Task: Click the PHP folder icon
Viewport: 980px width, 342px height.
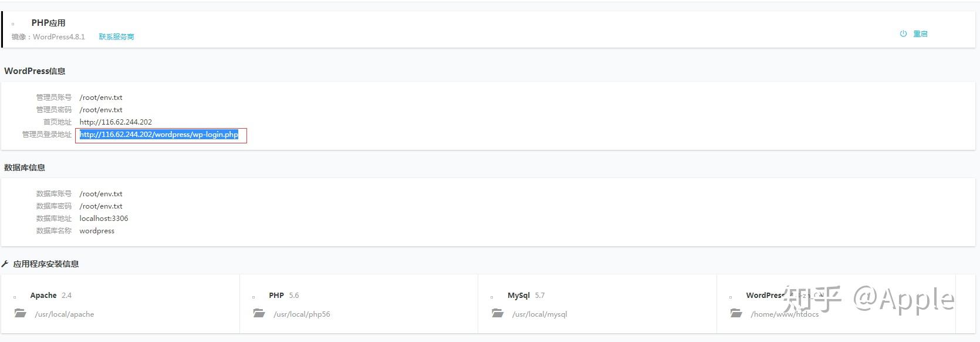Action: 259,314
